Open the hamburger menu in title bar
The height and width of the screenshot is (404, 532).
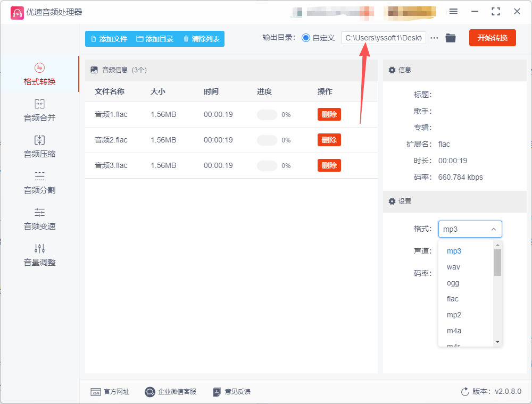pos(453,12)
